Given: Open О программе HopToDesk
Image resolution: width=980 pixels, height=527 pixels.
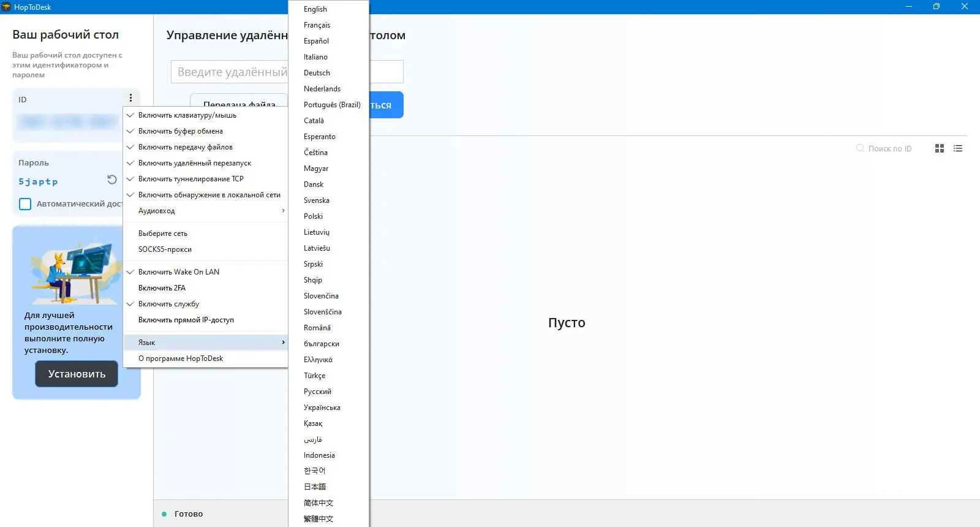Looking at the screenshot, I should point(206,358).
